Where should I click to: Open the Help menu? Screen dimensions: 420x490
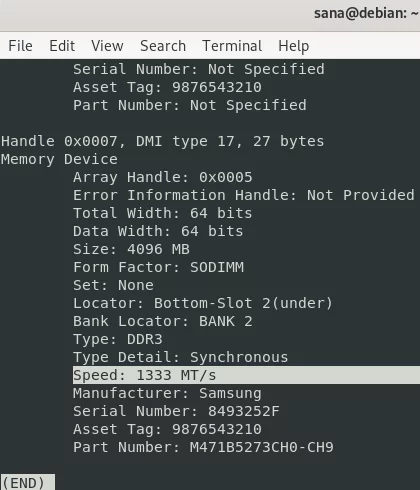click(294, 46)
